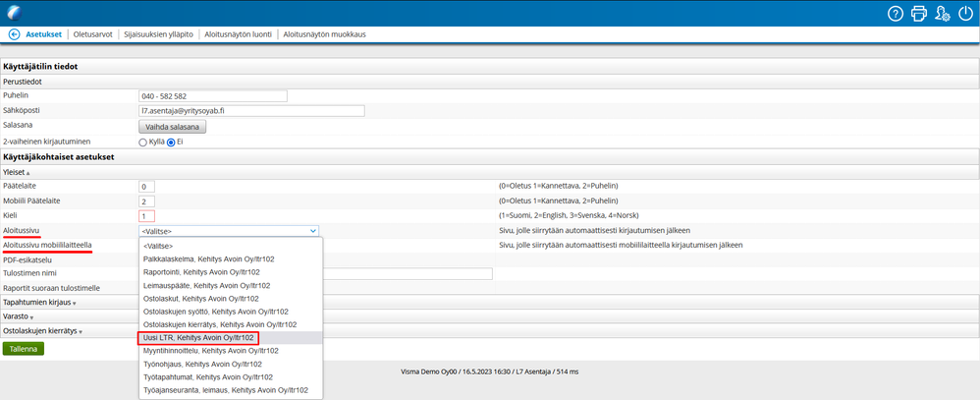Viewport: 980px width, 400px height.
Task: Click the Vaihda salasana button
Action: tap(172, 127)
